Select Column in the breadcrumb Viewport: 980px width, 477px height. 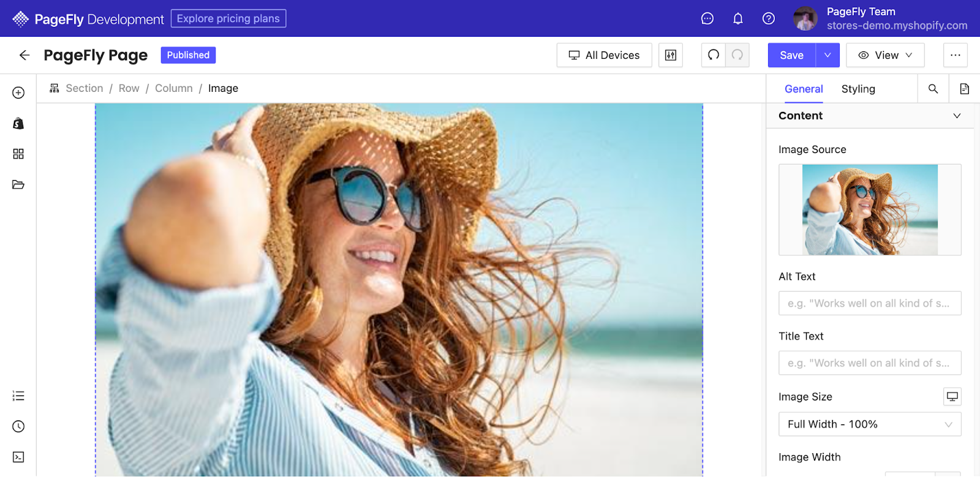[174, 88]
